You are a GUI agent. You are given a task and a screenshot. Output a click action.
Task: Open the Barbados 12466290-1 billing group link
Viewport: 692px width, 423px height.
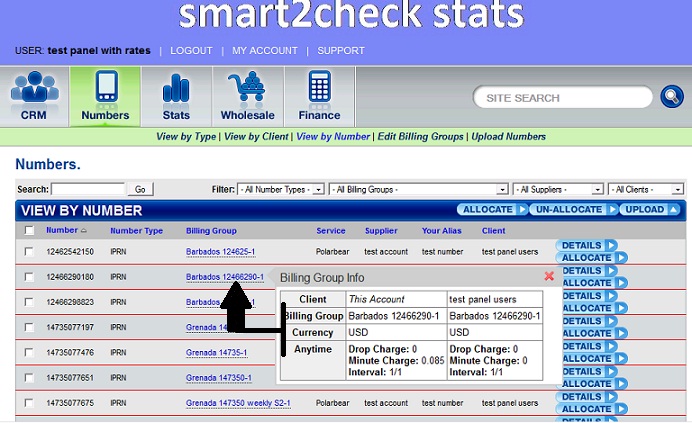tap(225, 277)
